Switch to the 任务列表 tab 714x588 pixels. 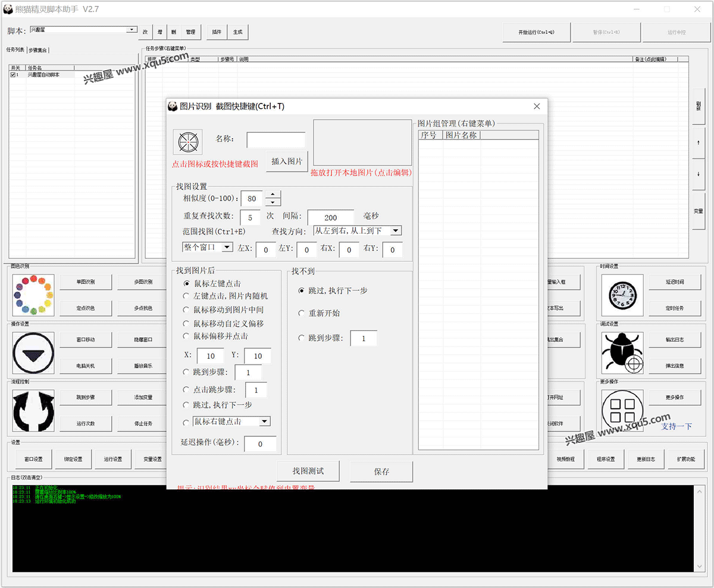point(15,50)
